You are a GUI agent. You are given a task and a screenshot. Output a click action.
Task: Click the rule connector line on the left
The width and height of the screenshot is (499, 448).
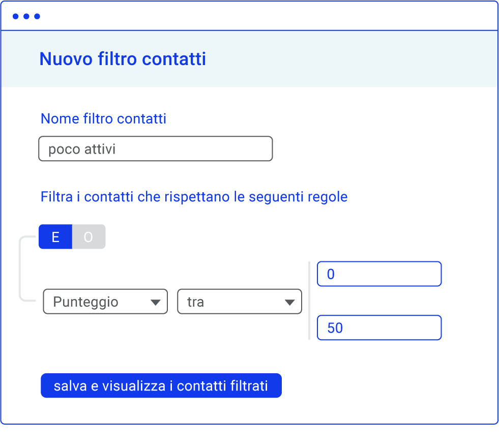tap(20, 270)
